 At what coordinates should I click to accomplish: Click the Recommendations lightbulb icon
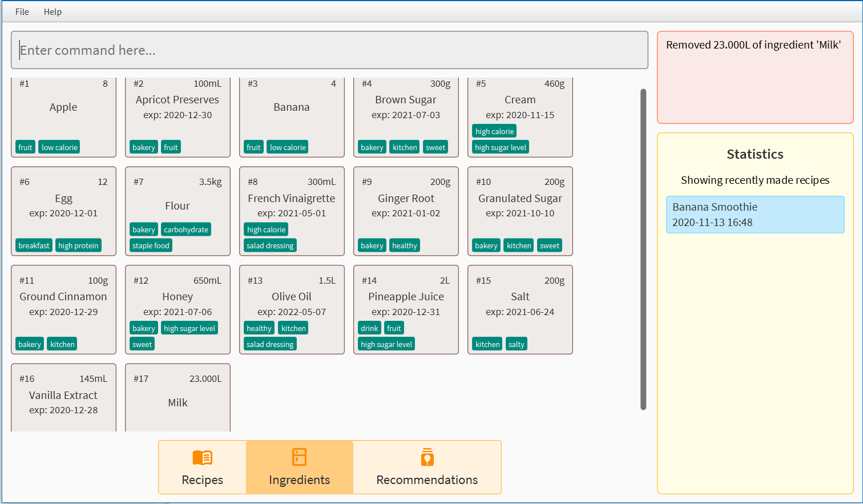click(427, 457)
